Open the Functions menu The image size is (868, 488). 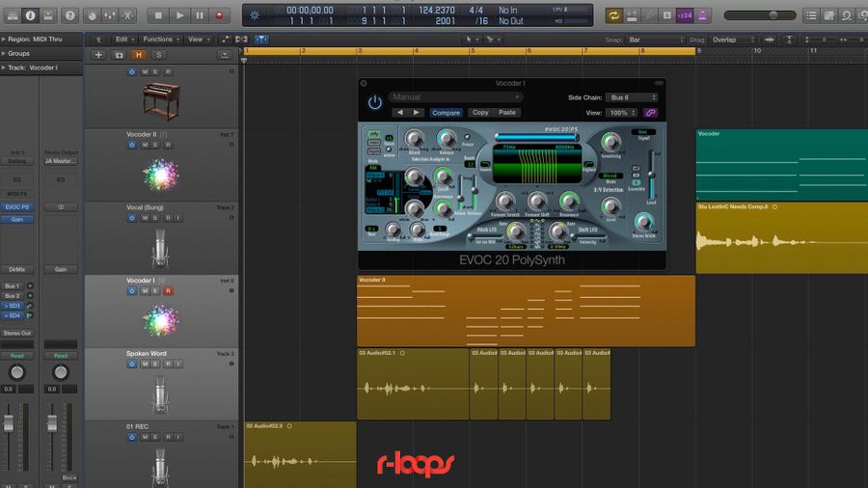point(160,40)
